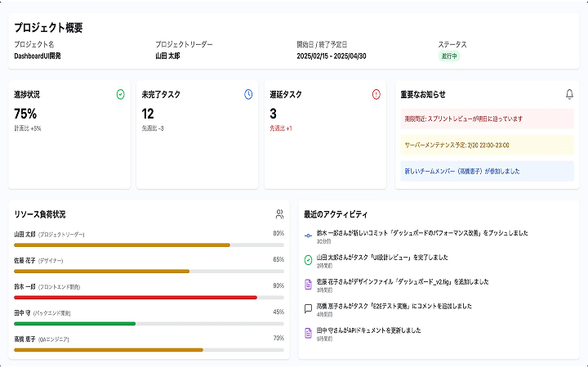The image size is (588, 368).
Task: Click the users icon in リソース負荷状況 panel
Action: coord(279,214)
